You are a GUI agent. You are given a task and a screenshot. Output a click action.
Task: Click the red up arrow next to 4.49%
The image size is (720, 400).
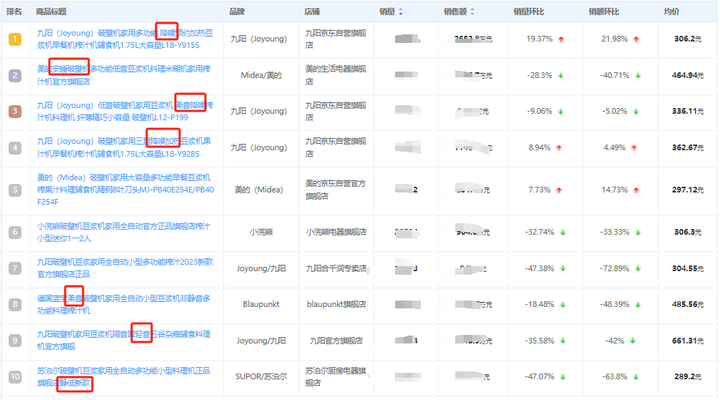(634, 148)
